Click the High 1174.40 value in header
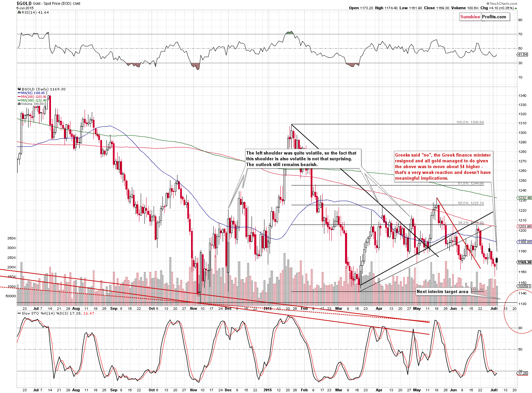The height and width of the screenshot is (393, 532). click(x=386, y=8)
